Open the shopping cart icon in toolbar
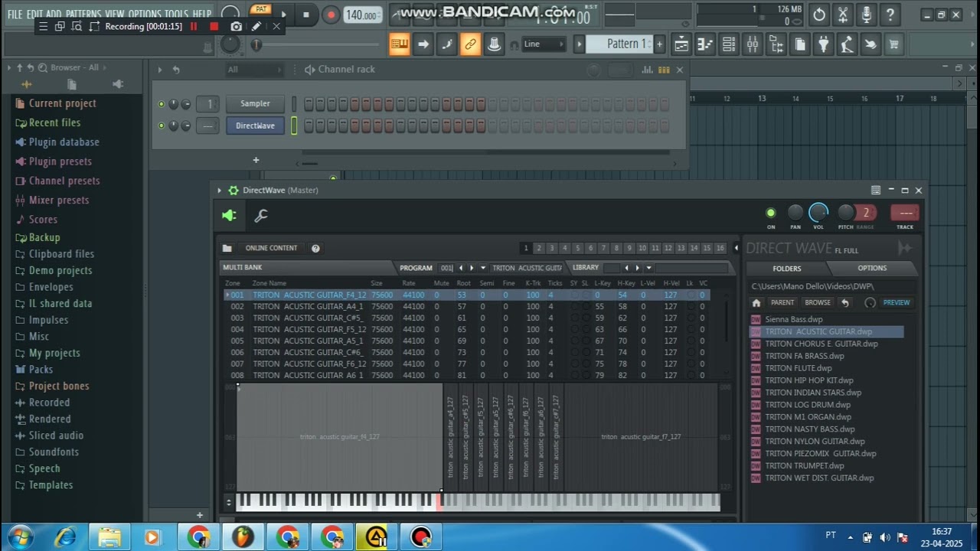 pyautogui.click(x=893, y=44)
